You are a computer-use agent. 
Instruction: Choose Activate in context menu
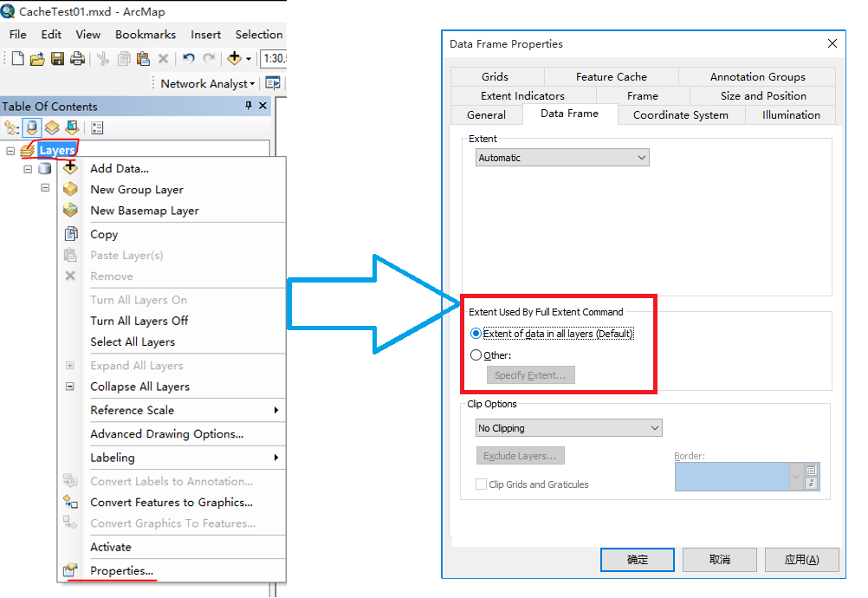point(172,547)
